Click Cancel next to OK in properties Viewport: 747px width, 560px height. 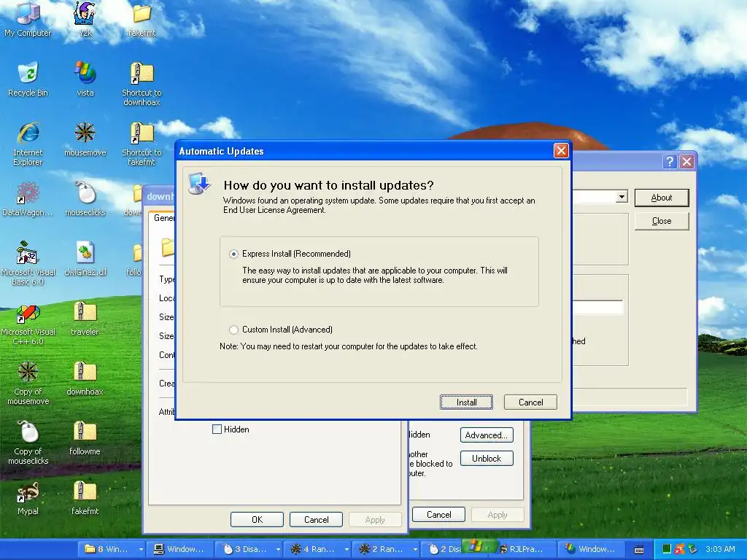[x=316, y=519]
